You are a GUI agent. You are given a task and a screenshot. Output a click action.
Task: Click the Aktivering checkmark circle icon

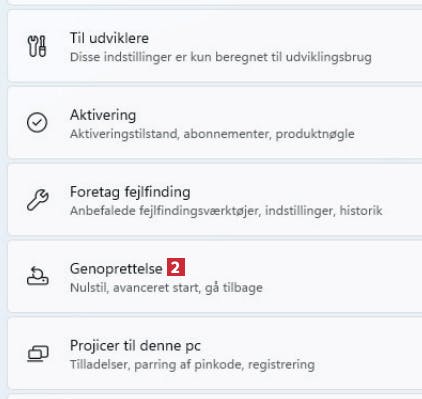tap(37, 123)
